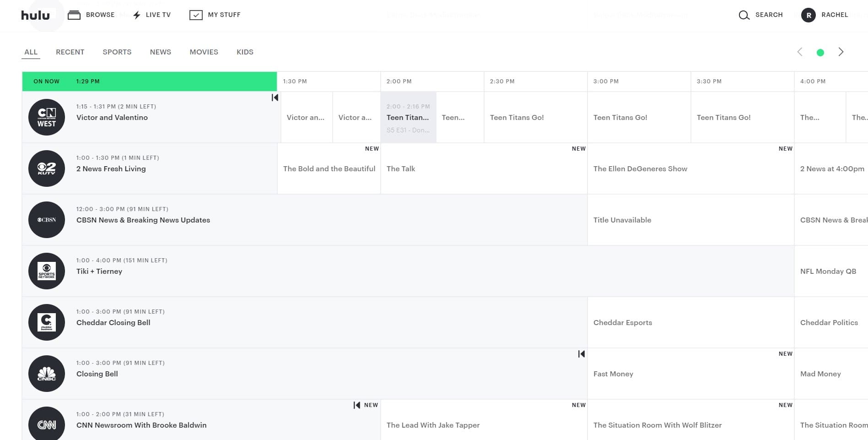Select Cheddar Esports program

[691, 322]
